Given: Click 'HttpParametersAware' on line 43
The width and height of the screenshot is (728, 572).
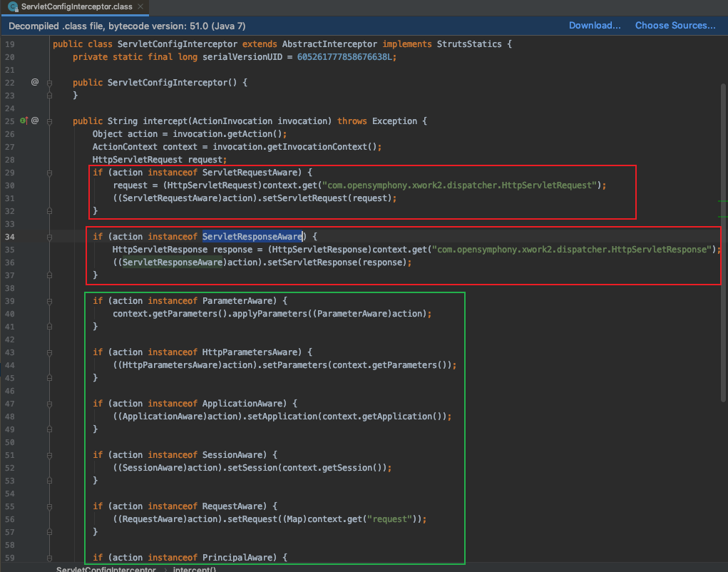Looking at the screenshot, I should pos(250,352).
